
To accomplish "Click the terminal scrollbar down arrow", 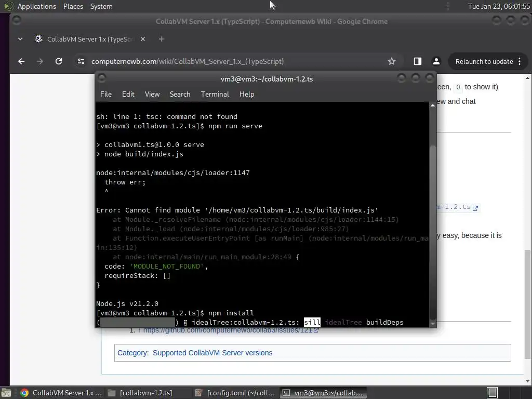I will coord(433,324).
